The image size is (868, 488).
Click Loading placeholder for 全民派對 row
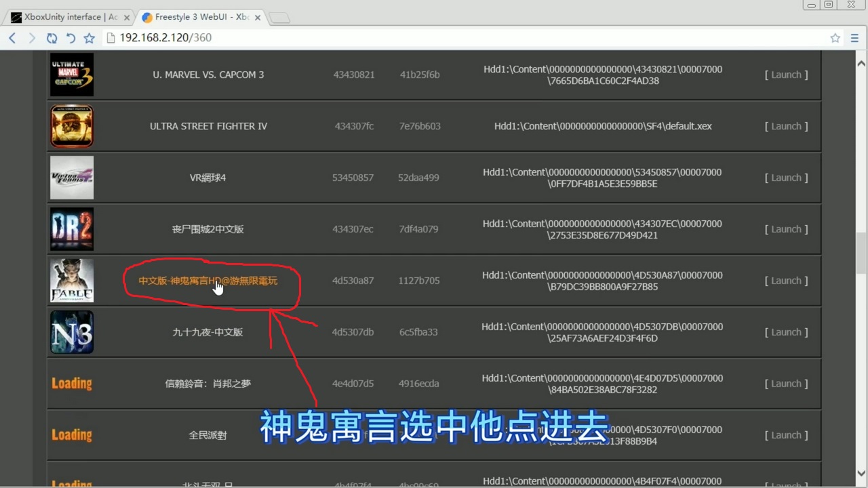72,435
